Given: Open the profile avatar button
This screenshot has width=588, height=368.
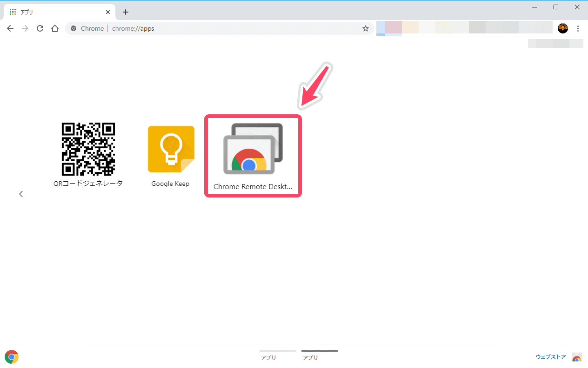Looking at the screenshot, I should [x=563, y=28].
